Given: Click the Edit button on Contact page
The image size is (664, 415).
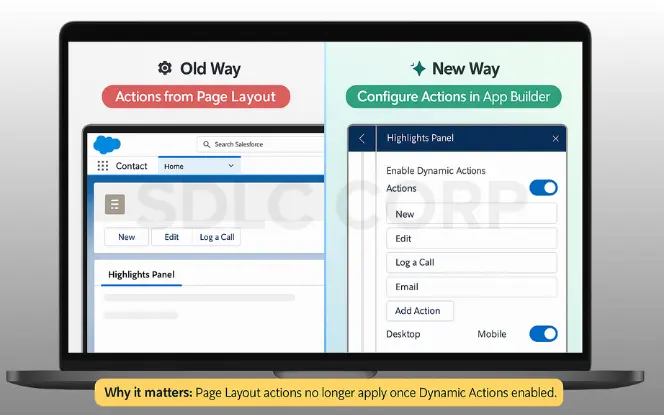Looking at the screenshot, I should (172, 237).
